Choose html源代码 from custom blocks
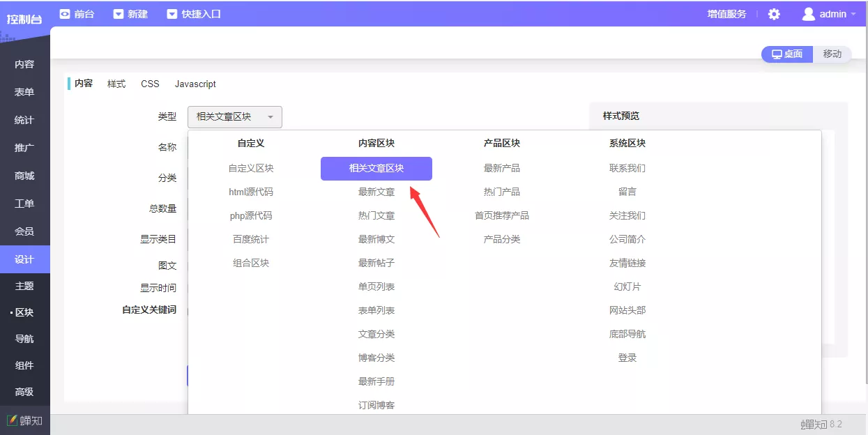The width and height of the screenshot is (868, 435). point(251,192)
